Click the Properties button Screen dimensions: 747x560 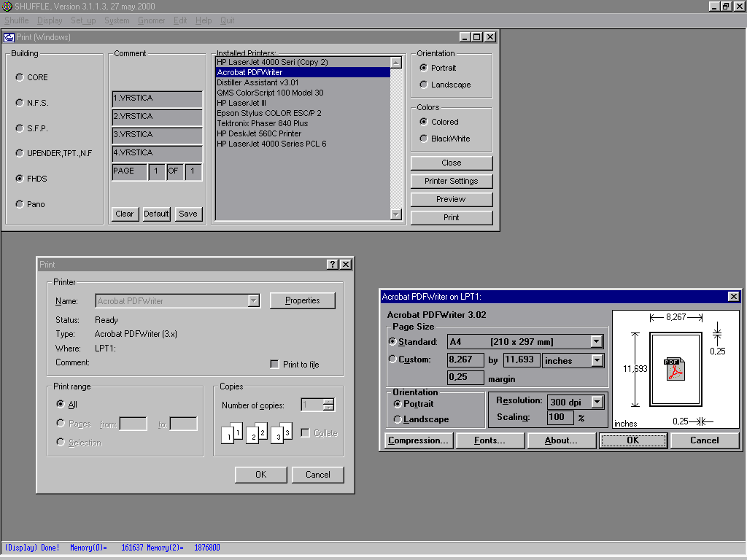click(303, 300)
